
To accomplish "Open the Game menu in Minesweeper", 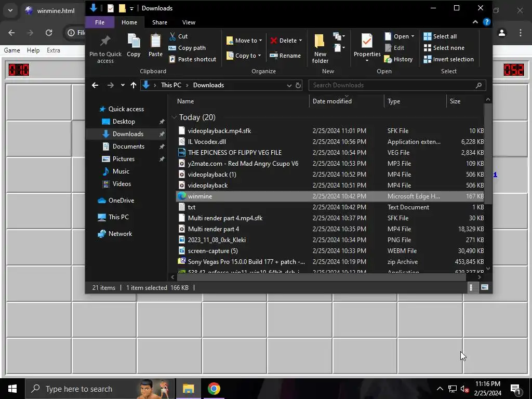I will [x=12, y=50].
